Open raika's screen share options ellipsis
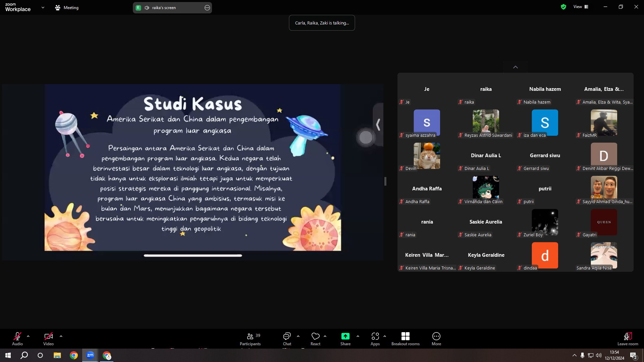 (x=207, y=8)
